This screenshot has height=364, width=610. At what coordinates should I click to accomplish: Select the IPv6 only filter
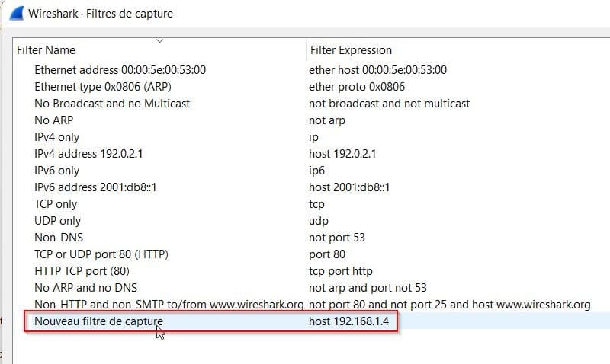pyautogui.click(x=56, y=171)
